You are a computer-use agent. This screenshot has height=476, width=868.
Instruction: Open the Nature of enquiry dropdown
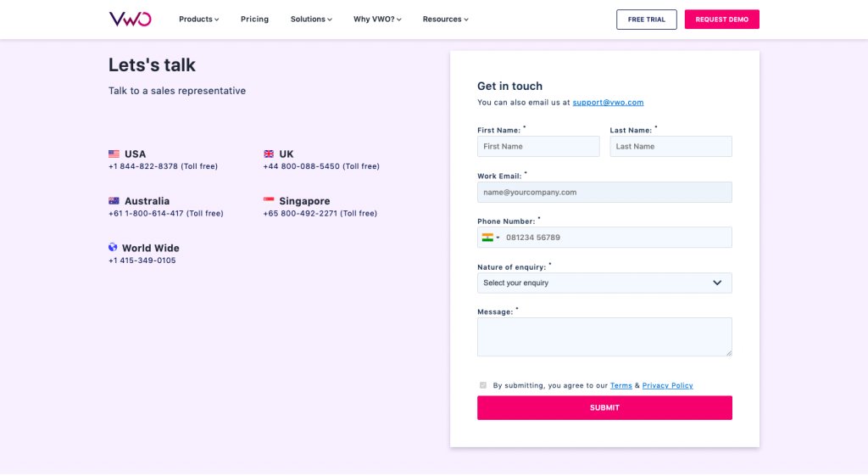click(604, 283)
